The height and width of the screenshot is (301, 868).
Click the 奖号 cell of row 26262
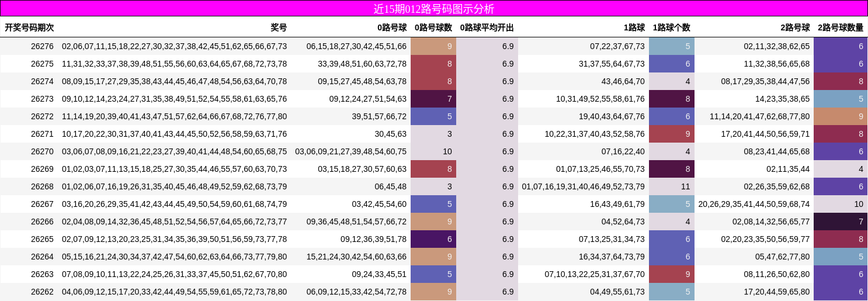click(x=175, y=292)
